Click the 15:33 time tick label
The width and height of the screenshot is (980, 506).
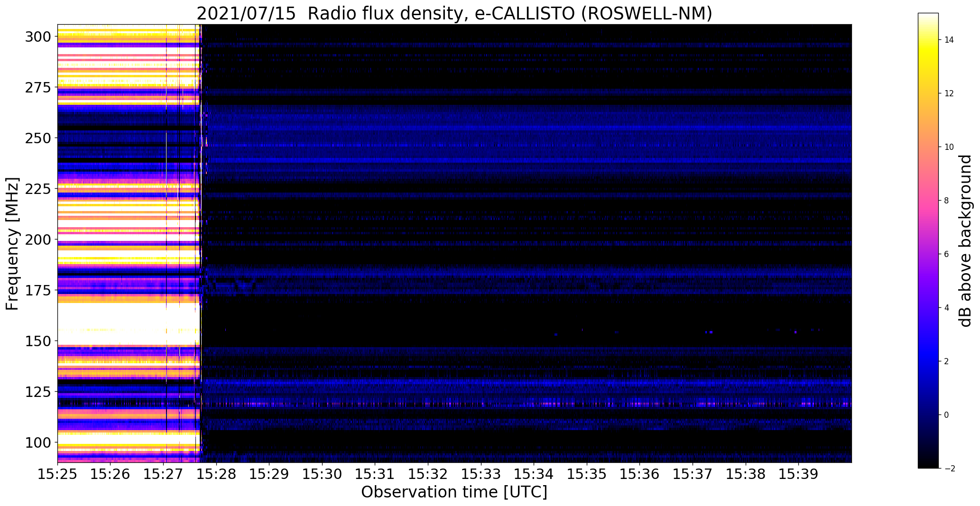(x=481, y=474)
